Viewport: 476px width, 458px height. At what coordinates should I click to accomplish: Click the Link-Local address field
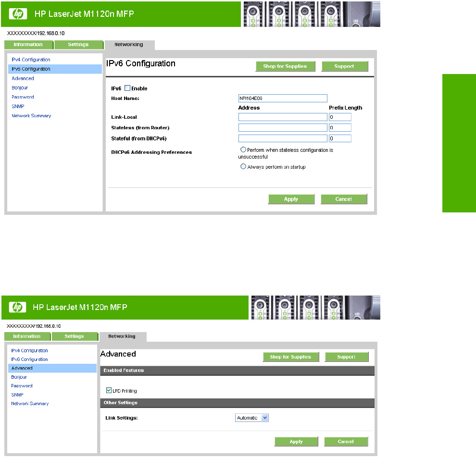click(x=283, y=117)
